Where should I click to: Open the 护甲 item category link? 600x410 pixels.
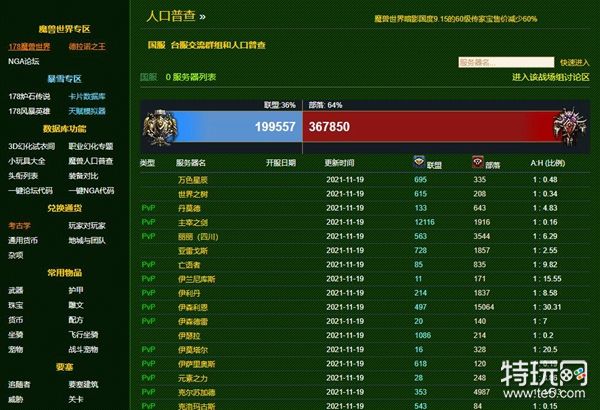[76, 291]
